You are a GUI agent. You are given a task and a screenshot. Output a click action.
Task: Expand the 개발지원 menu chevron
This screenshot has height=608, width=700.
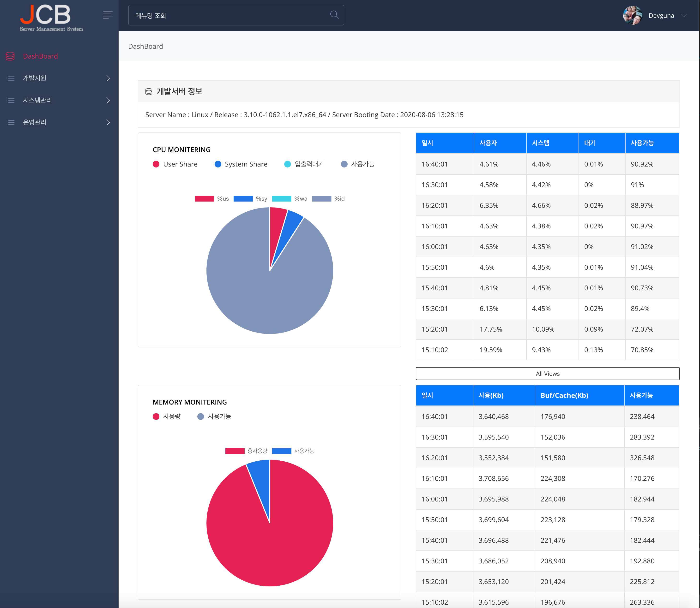(x=108, y=78)
